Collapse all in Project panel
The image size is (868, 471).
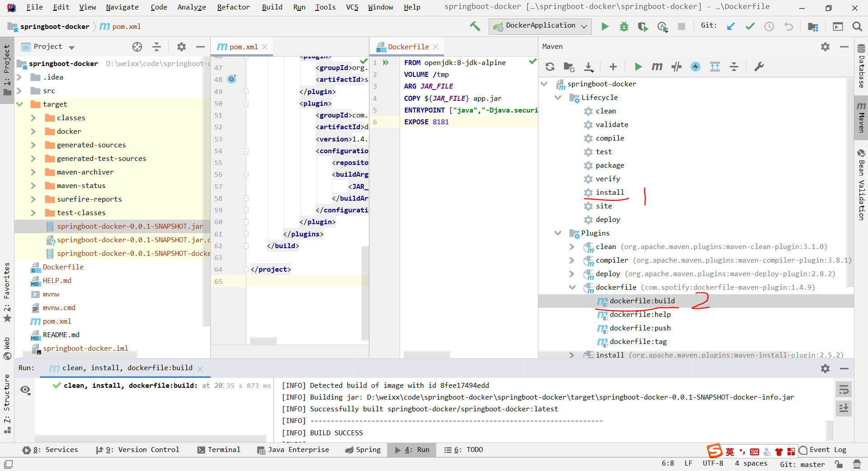156,47
